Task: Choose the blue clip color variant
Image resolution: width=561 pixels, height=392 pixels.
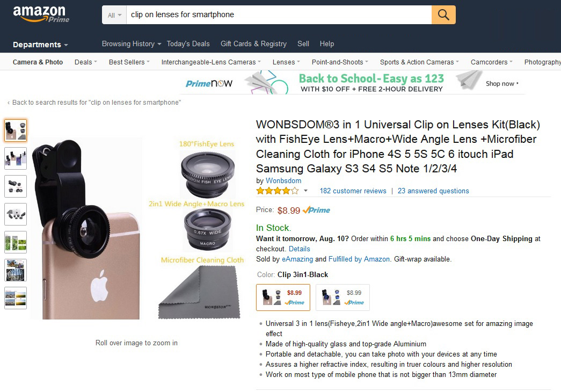Action: pyautogui.click(x=343, y=297)
